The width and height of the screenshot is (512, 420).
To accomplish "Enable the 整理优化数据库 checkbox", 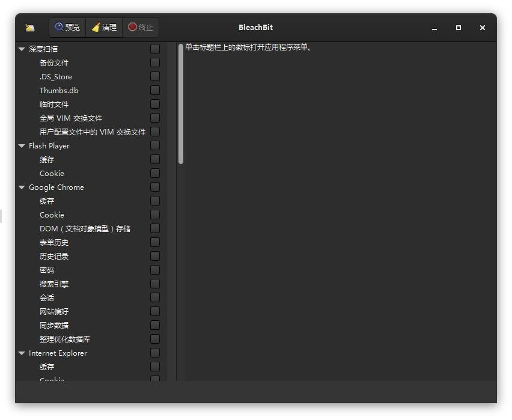I will (x=155, y=339).
